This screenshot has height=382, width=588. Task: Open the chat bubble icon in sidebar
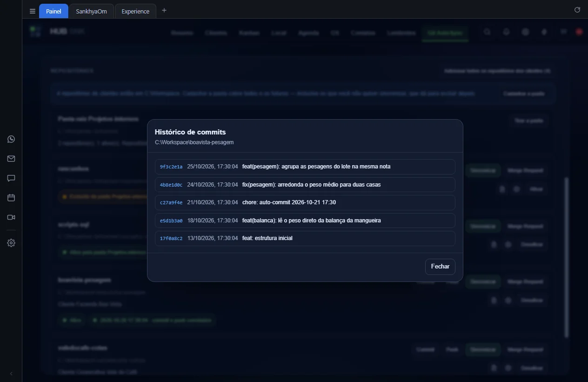point(11,178)
